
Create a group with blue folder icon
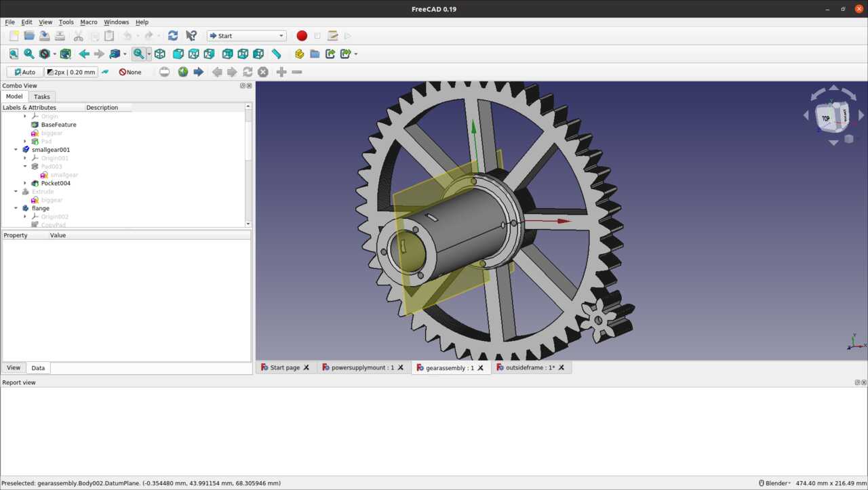tap(315, 54)
